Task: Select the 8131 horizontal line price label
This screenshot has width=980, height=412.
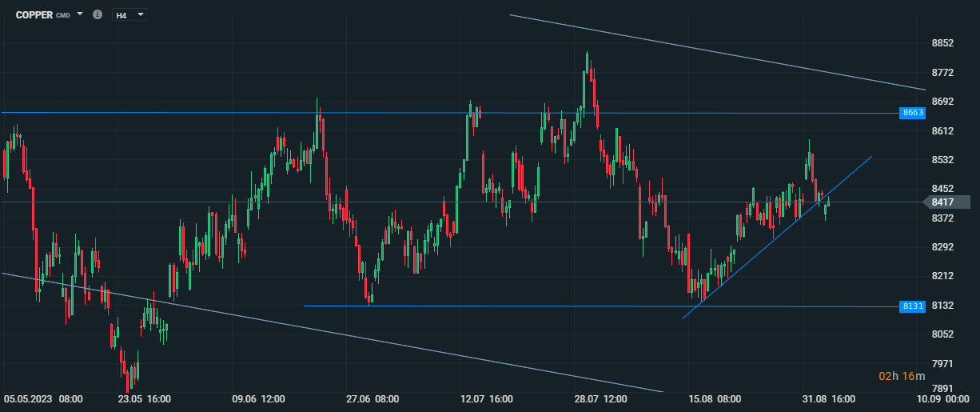Action: click(x=913, y=306)
